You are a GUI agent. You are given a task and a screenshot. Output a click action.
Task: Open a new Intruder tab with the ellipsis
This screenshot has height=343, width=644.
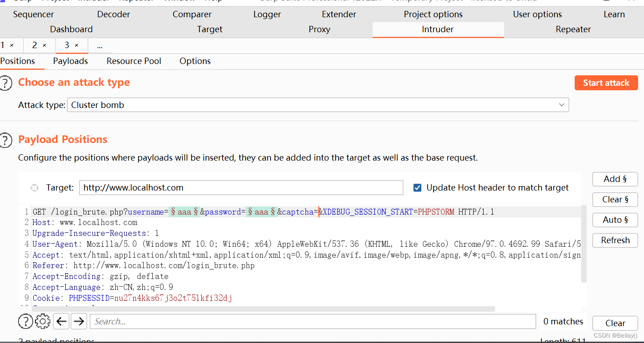(x=100, y=45)
